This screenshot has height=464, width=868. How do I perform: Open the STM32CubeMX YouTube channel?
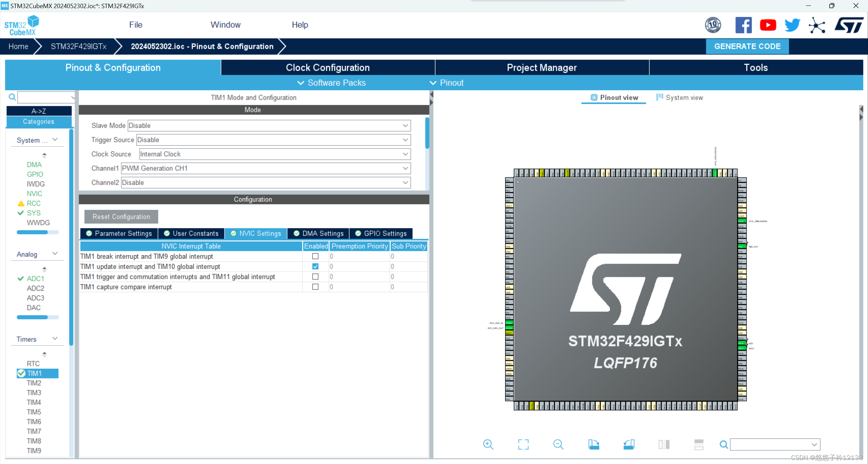pyautogui.click(x=768, y=25)
